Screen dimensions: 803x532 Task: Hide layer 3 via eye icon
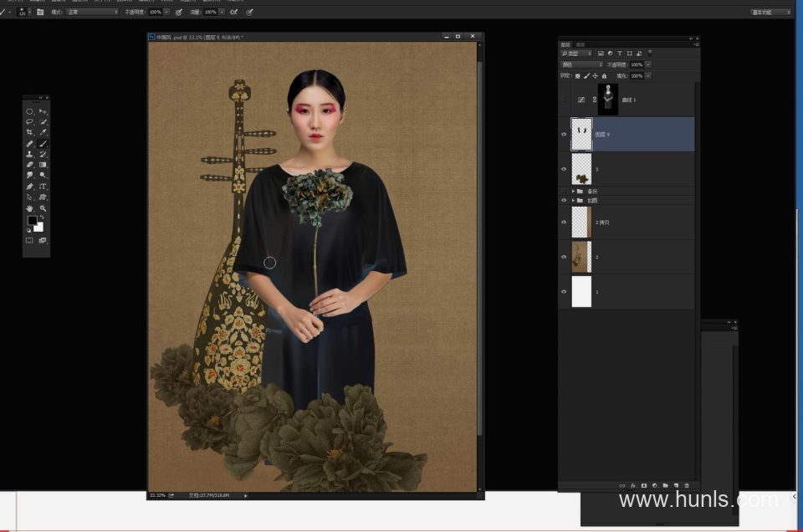(x=564, y=169)
